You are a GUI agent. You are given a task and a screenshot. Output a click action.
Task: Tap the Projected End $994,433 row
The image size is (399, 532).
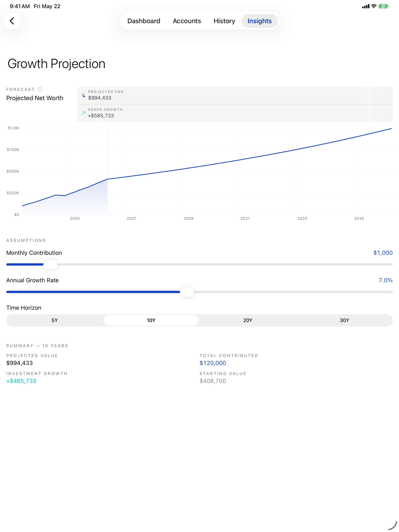pos(235,95)
